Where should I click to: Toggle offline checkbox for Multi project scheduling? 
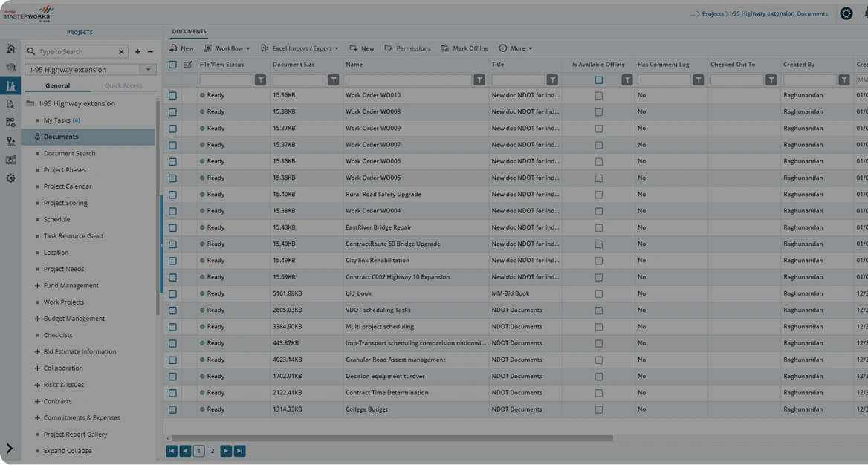598,327
